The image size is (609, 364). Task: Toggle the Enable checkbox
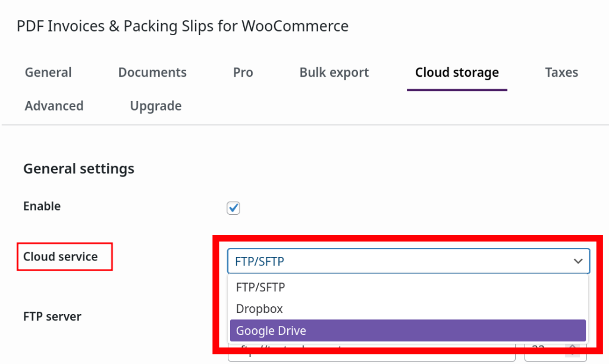[233, 208]
